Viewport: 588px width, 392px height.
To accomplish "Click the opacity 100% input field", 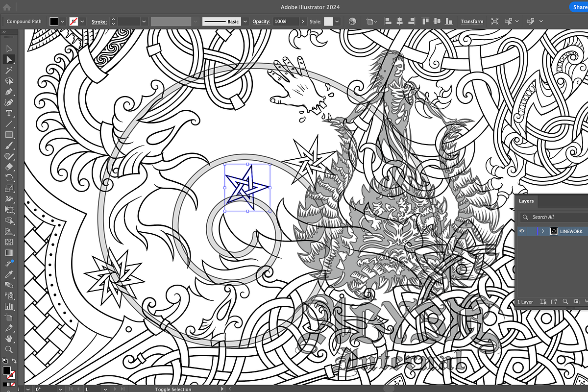I will 286,22.
